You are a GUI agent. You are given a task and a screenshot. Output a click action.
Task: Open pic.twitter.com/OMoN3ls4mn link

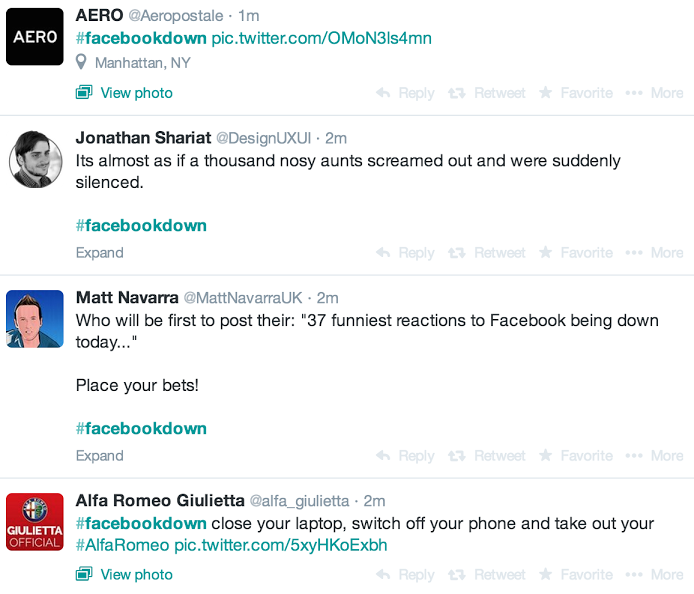coord(321,39)
